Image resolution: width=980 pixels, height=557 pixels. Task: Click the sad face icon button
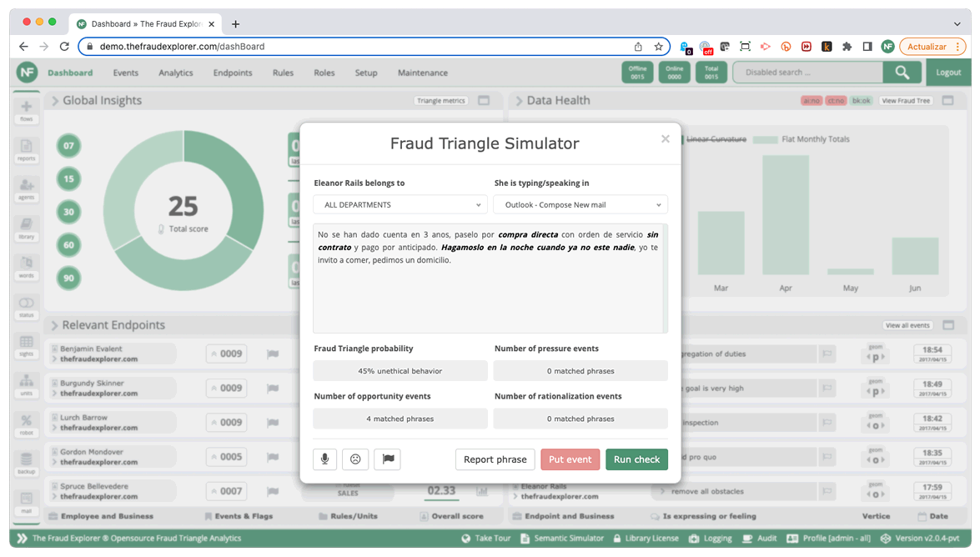355,459
